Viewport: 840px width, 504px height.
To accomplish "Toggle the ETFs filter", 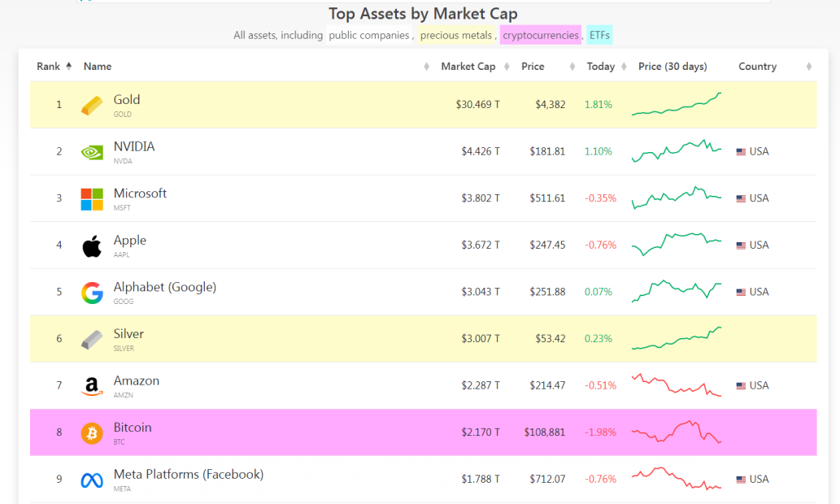I will click(x=600, y=35).
